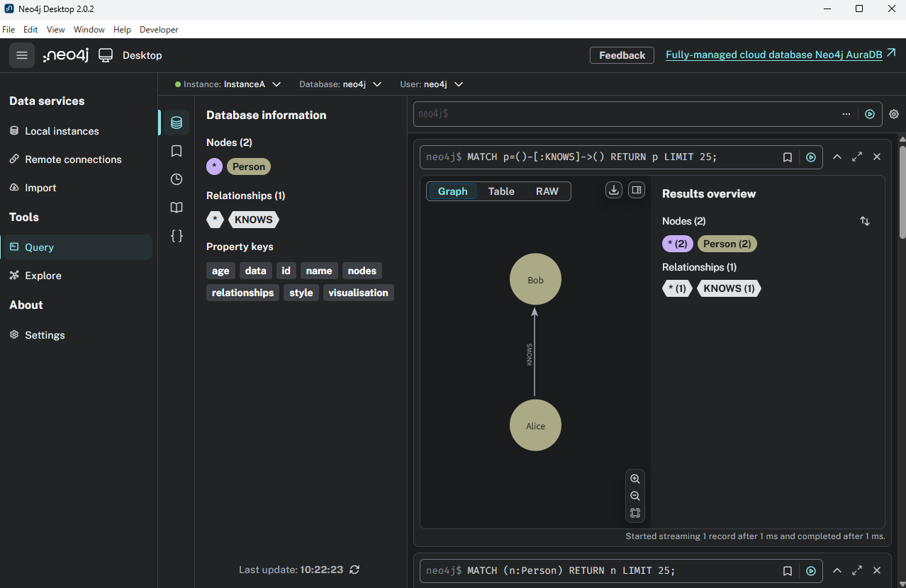Image resolution: width=906 pixels, height=588 pixels.
Task: Click the Feedback button
Action: click(622, 55)
